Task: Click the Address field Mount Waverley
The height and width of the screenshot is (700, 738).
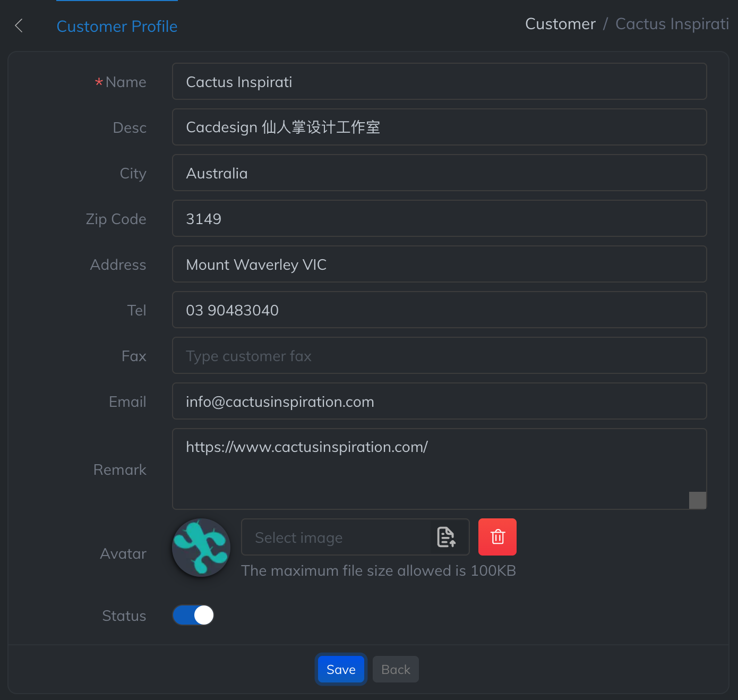Action: [x=439, y=264]
